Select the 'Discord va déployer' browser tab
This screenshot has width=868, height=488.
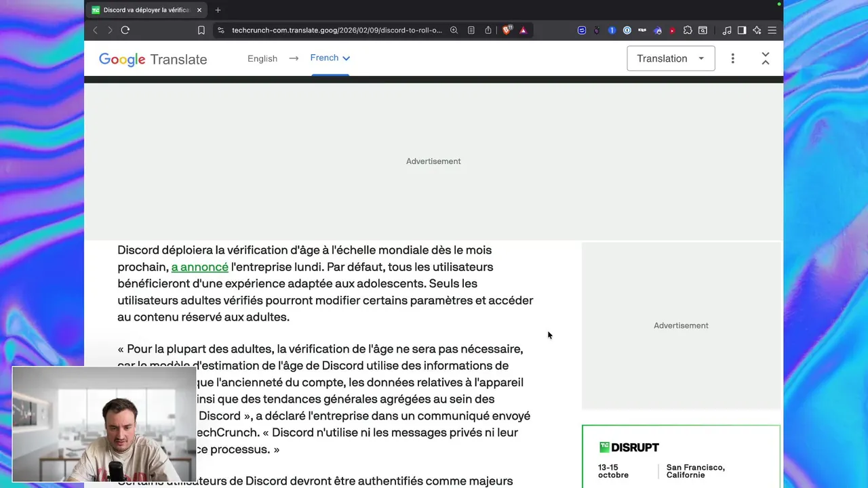(146, 10)
